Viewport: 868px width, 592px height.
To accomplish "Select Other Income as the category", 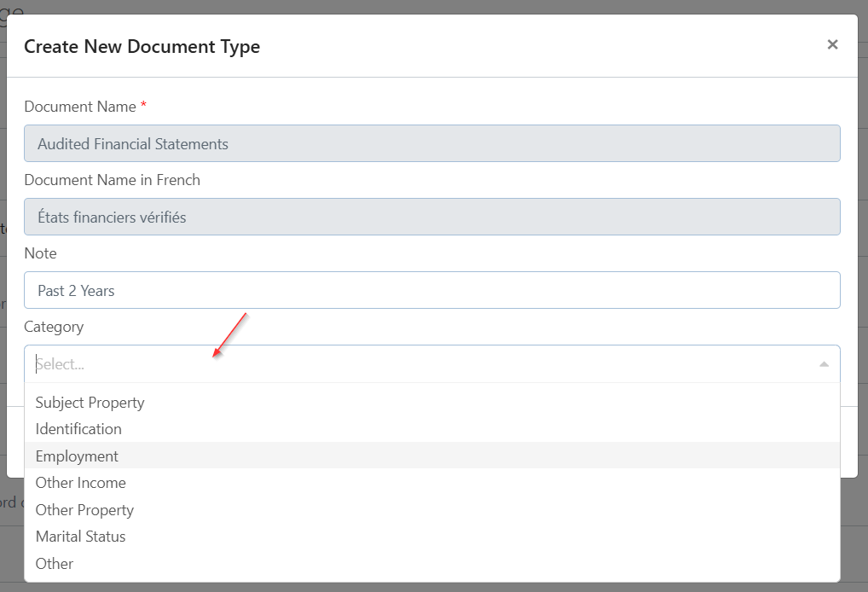I will [x=80, y=483].
